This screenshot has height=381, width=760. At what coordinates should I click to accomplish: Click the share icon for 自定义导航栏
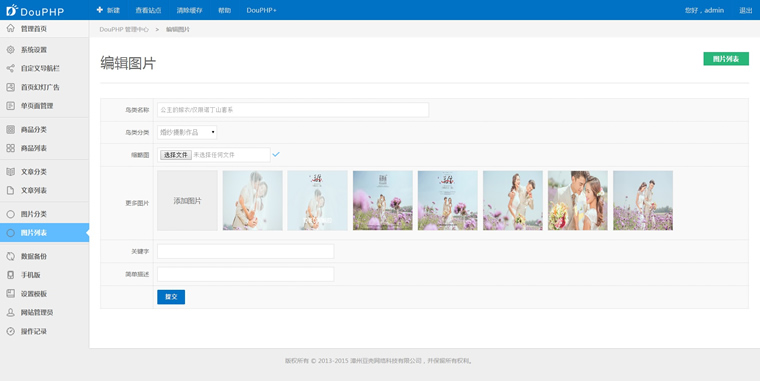point(10,68)
